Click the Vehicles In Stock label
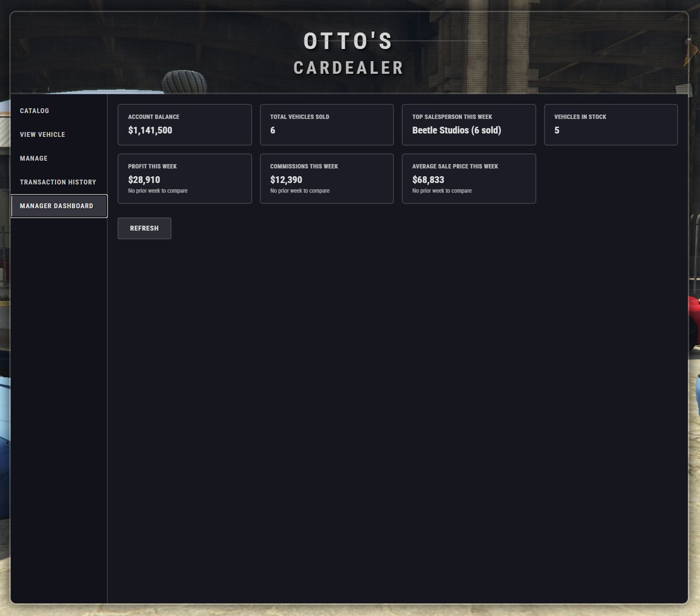 [x=580, y=117]
